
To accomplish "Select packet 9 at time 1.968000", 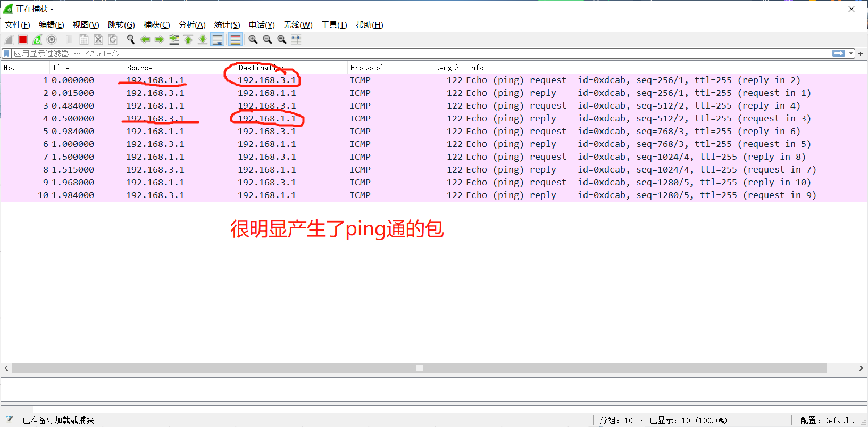I will pos(433,182).
